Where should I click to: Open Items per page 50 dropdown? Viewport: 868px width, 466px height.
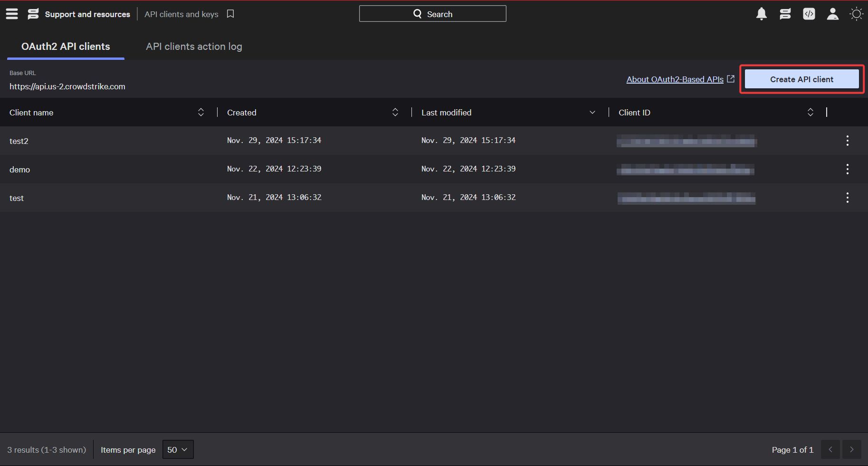coord(178,449)
